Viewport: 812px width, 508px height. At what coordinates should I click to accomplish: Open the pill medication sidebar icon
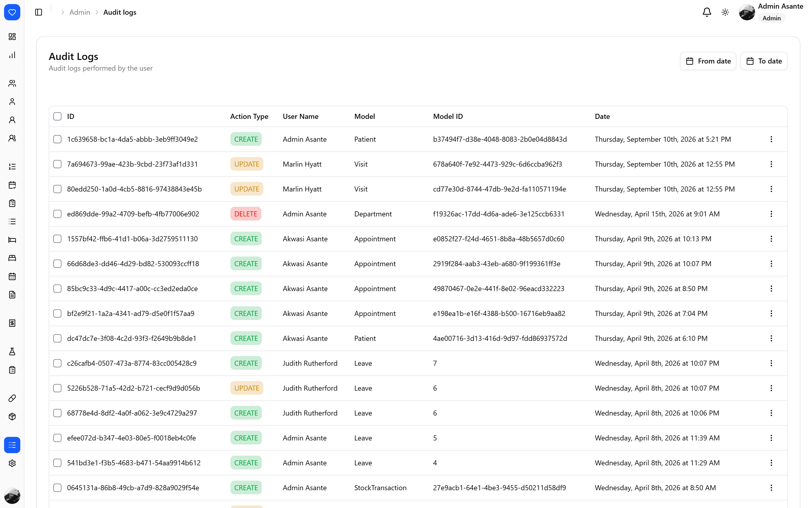[x=12, y=399]
